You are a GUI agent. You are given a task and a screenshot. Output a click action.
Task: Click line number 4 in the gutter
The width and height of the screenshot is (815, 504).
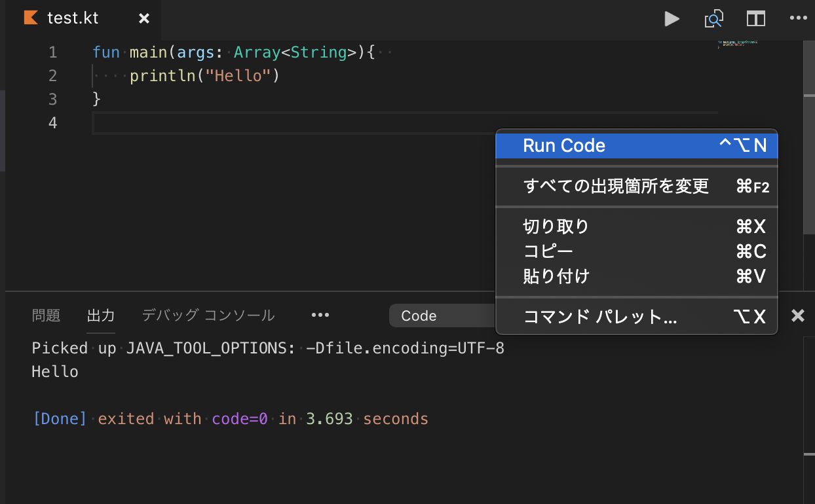(x=52, y=122)
